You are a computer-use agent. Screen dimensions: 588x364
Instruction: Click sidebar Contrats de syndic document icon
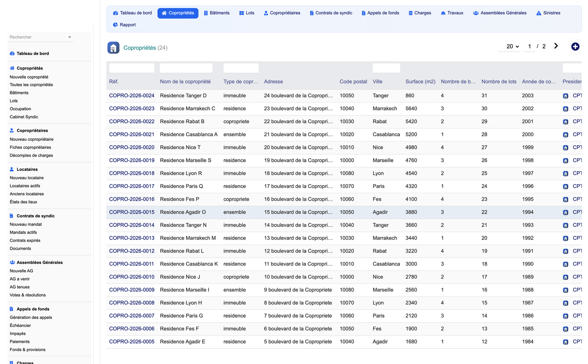pos(12,216)
